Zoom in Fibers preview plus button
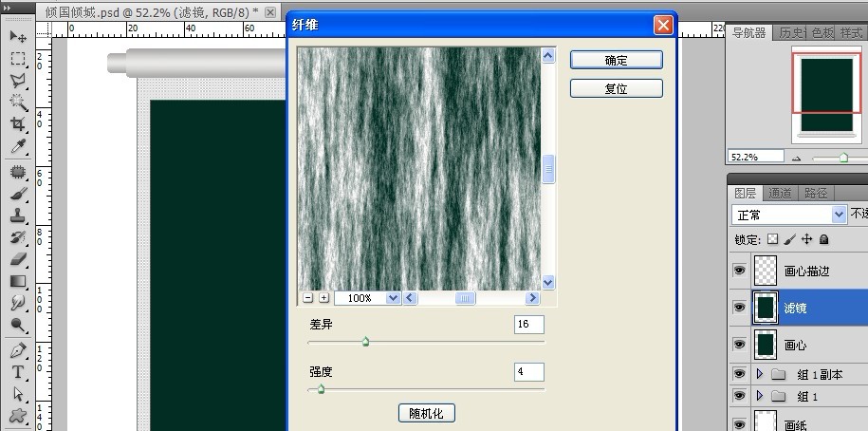Screen dimensions: 868x431 (x=323, y=298)
